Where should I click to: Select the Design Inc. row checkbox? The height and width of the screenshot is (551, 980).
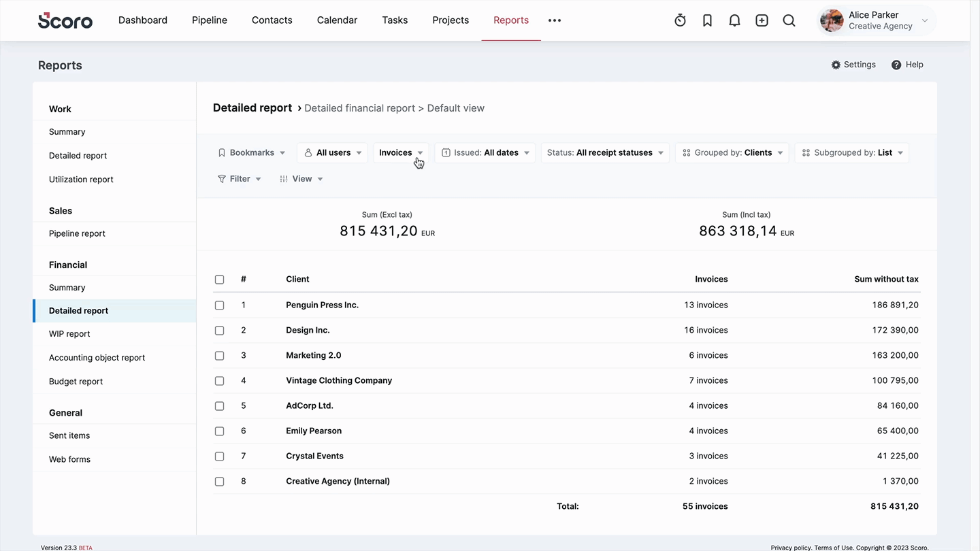pyautogui.click(x=219, y=331)
